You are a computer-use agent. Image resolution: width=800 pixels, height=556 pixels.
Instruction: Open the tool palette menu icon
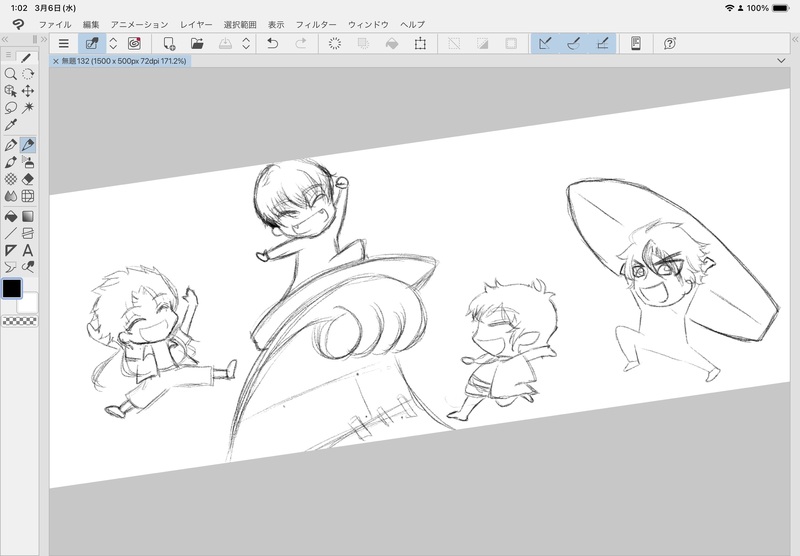coord(8,55)
